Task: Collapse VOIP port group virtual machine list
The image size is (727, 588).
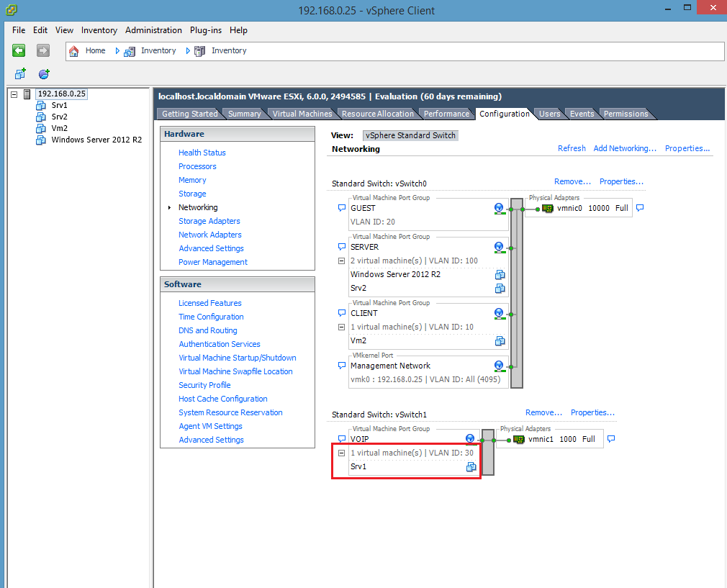Action: tap(342, 453)
